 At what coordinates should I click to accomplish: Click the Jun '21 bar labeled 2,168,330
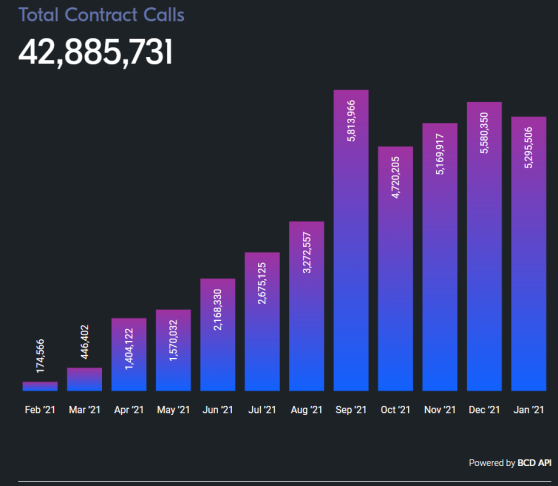coord(218,335)
